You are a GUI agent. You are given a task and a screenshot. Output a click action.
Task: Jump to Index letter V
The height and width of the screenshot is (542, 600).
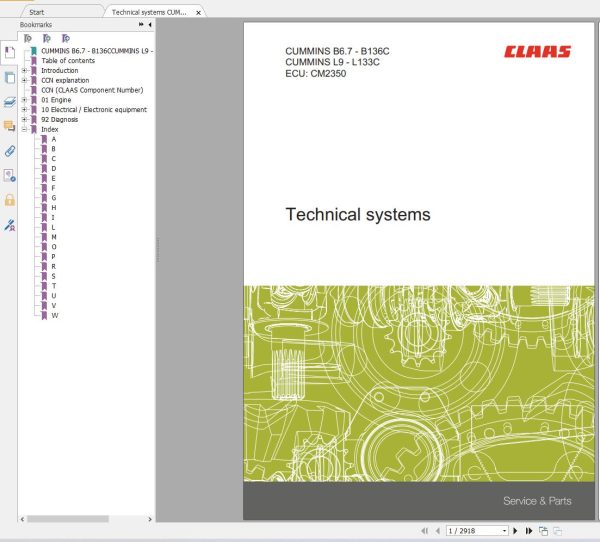coord(54,305)
